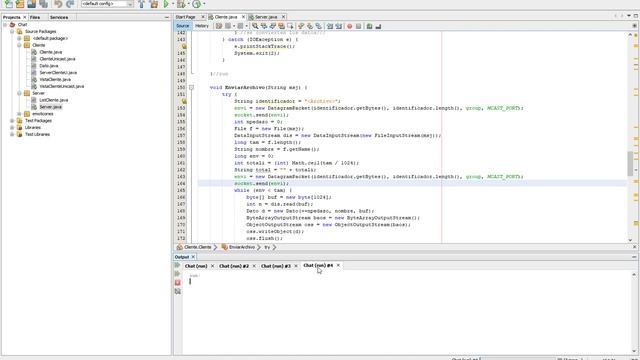Screen dimensions: 640x360
Task: Expand the Test Packages node
Action: click(x=12, y=121)
